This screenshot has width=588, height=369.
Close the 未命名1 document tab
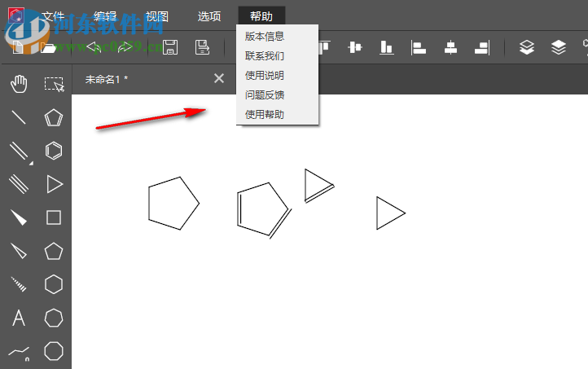tap(219, 78)
